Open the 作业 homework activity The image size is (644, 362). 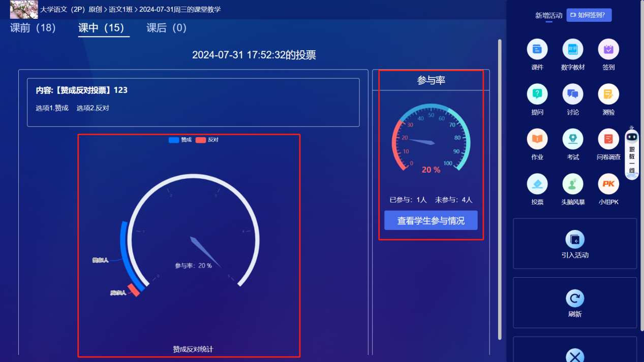point(537,144)
